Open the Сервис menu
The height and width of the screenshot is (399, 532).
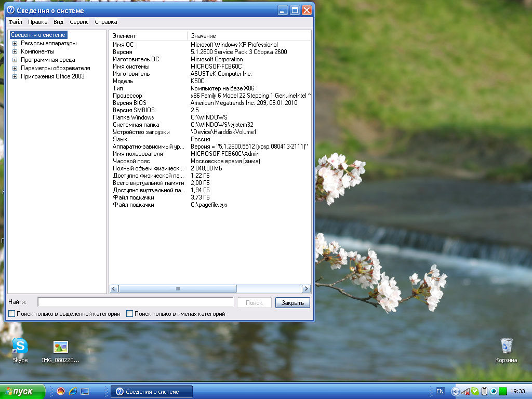click(79, 22)
